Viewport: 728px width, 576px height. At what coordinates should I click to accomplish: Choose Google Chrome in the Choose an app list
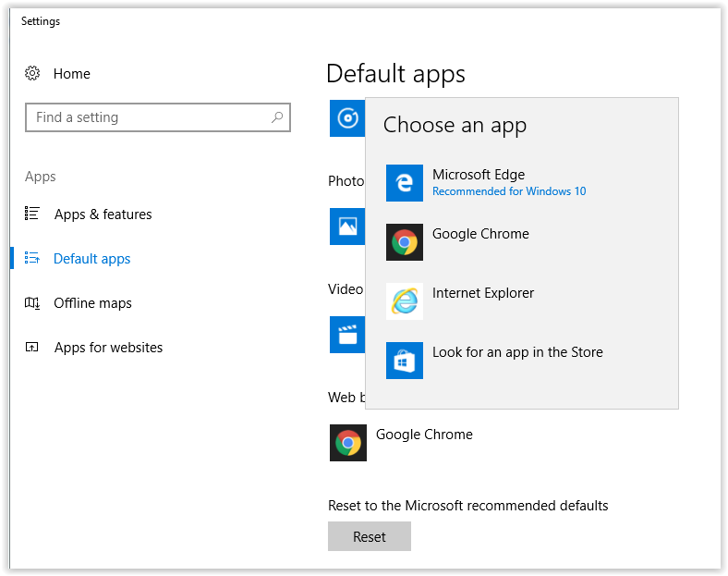480,235
